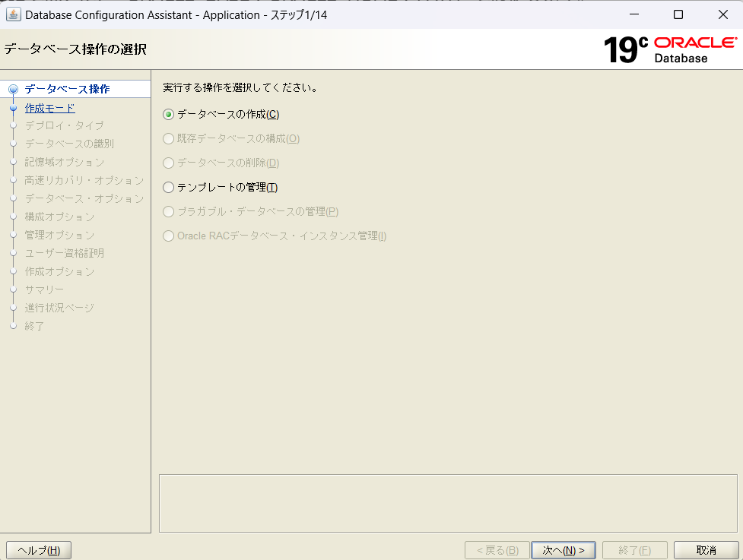
Task: Click 進行状況ページ step in sidebar
Action: point(60,308)
